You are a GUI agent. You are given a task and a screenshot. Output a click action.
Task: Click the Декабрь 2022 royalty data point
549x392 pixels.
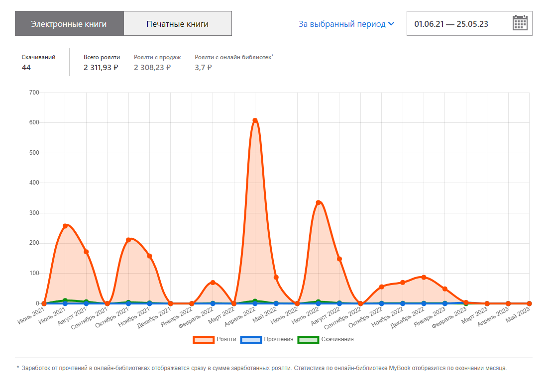click(424, 277)
